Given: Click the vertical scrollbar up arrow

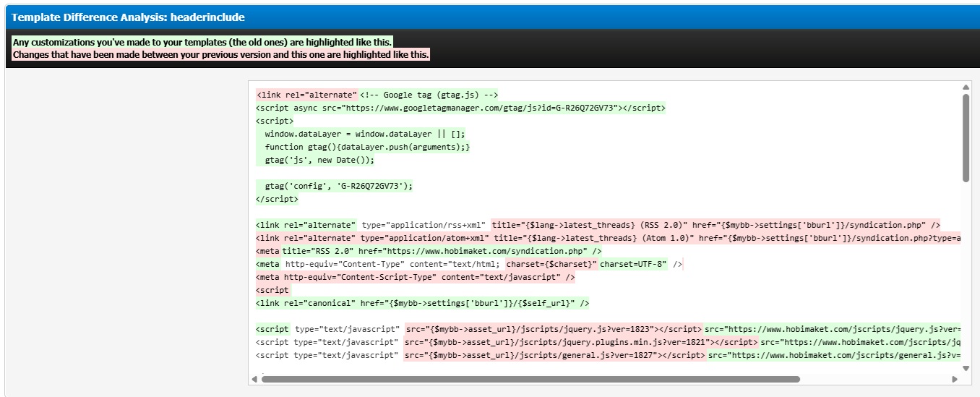Looking at the screenshot, I should [966, 87].
